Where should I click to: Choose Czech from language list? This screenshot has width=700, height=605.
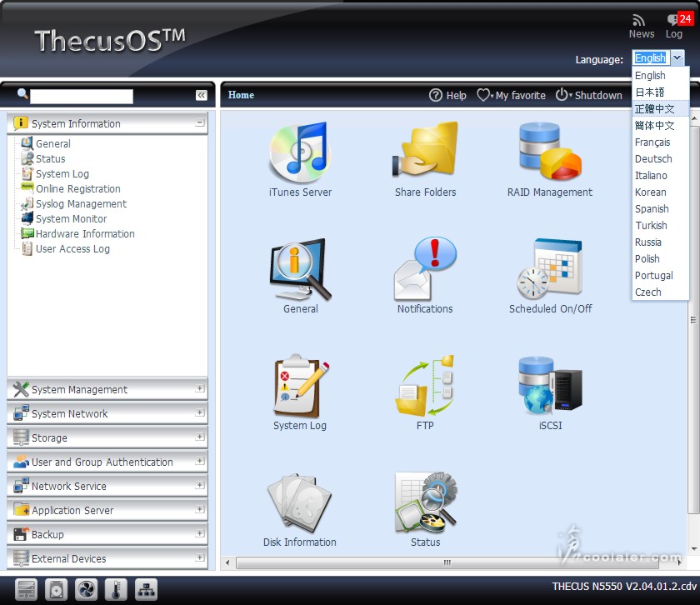[x=660, y=292]
